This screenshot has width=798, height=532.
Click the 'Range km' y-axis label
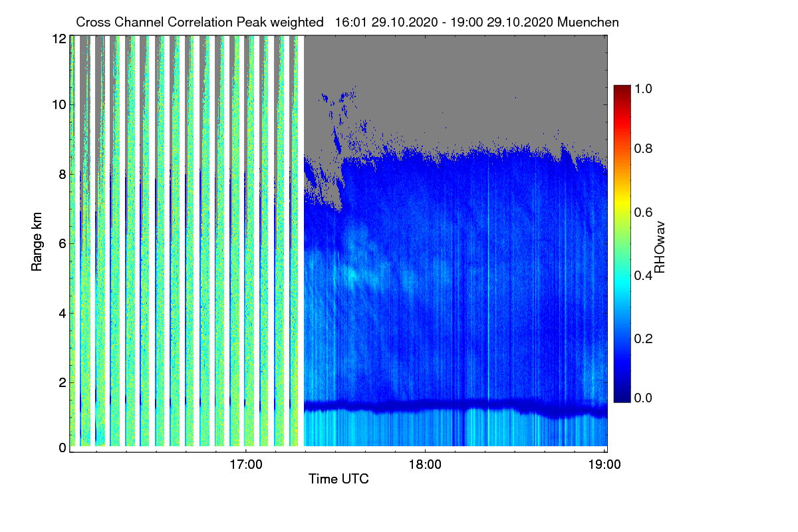click(x=37, y=241)
